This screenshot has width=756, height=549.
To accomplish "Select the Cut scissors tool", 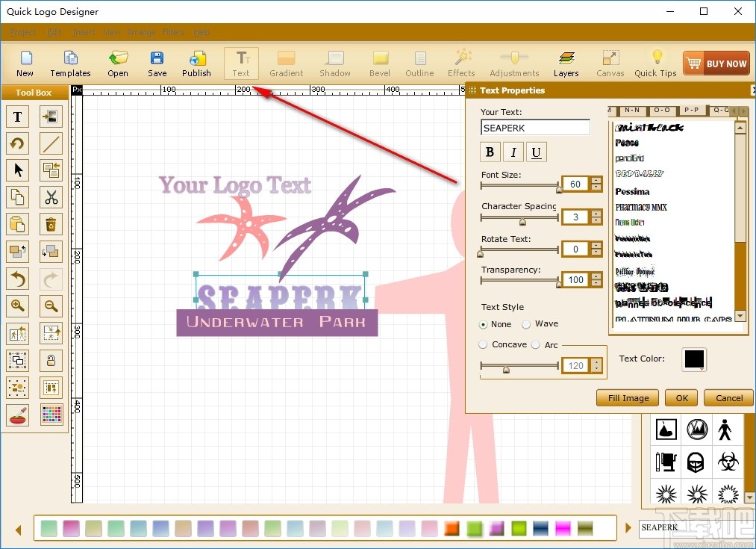I will (x=51, y=197).
